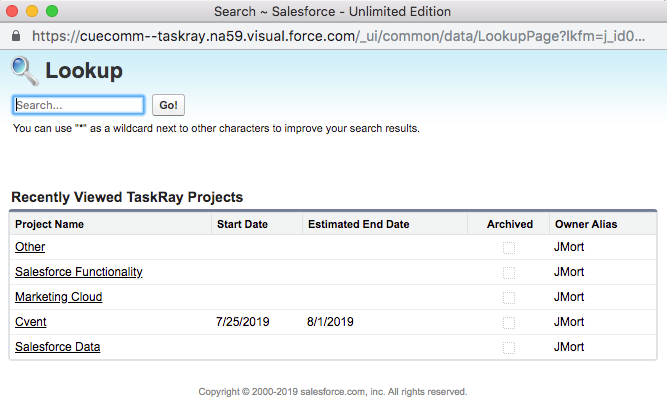Toggle Archived checkbox for Cvent row
The height and width of the screenshot is (400, 667).
point(509,323)
